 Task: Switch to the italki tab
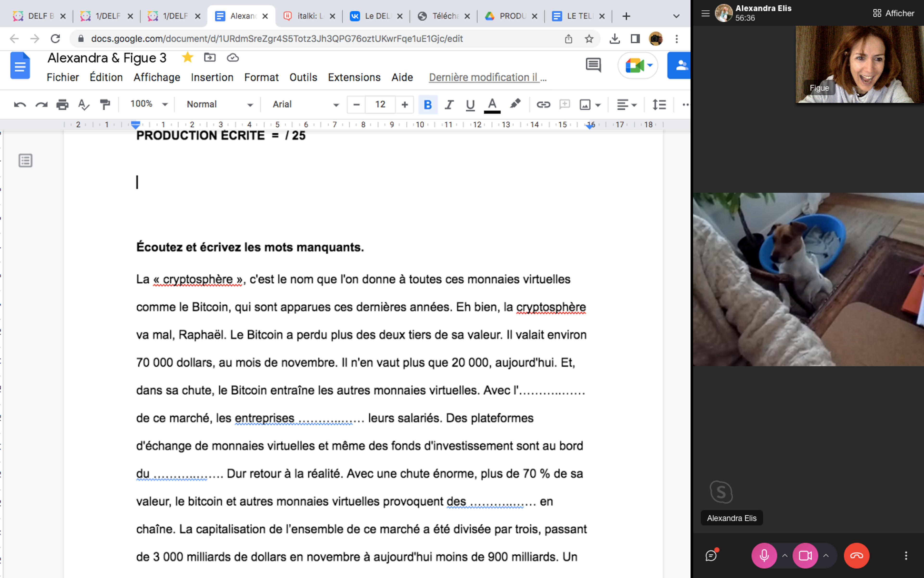309,16
